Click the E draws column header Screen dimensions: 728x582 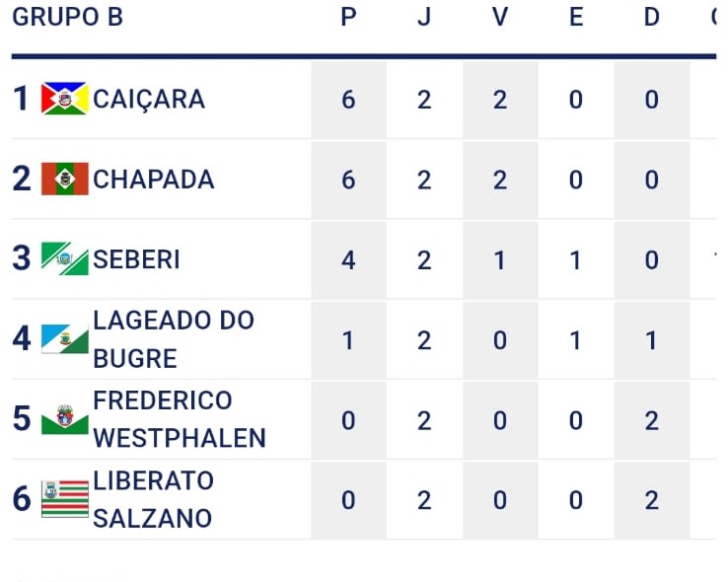576,18
